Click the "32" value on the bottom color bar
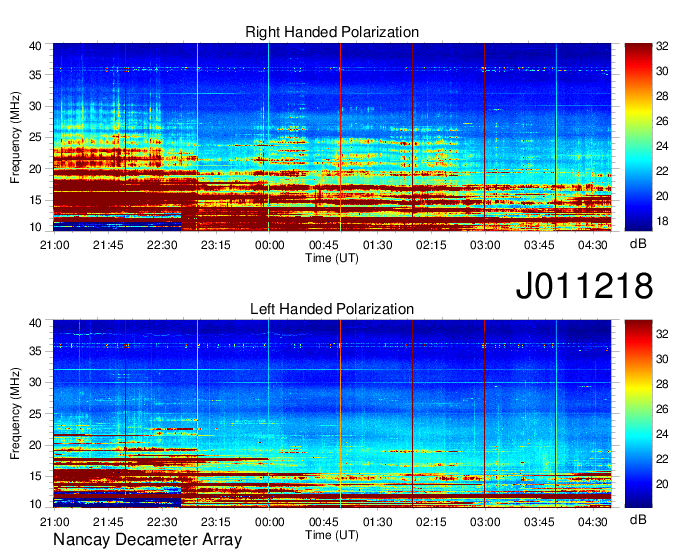The image size is (680, 552). coord(662,334)
